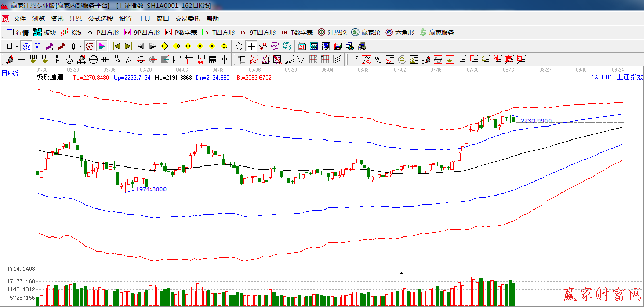Toggle the crosshair cursor button
Image resolution: width=644 pixels, height=307 pixels.
251,46
